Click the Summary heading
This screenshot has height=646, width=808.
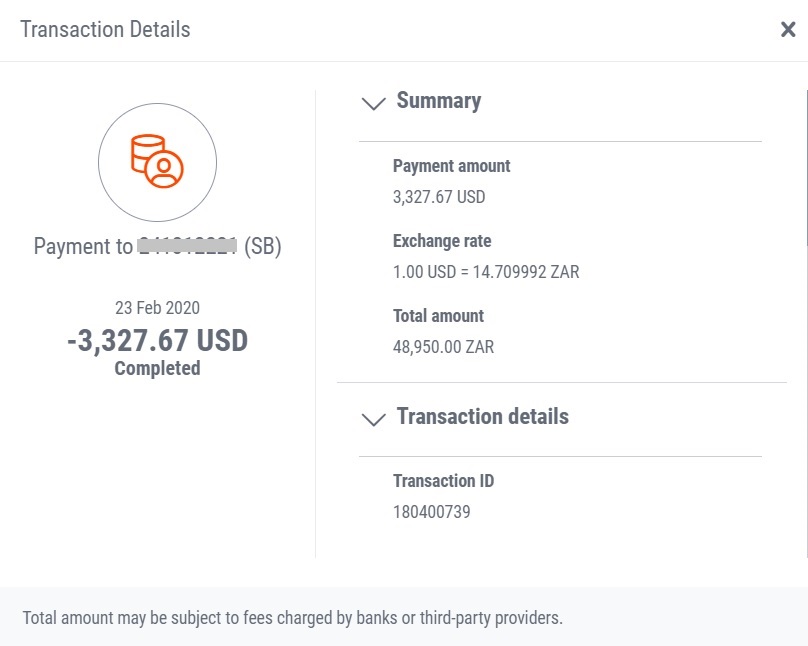439,101
